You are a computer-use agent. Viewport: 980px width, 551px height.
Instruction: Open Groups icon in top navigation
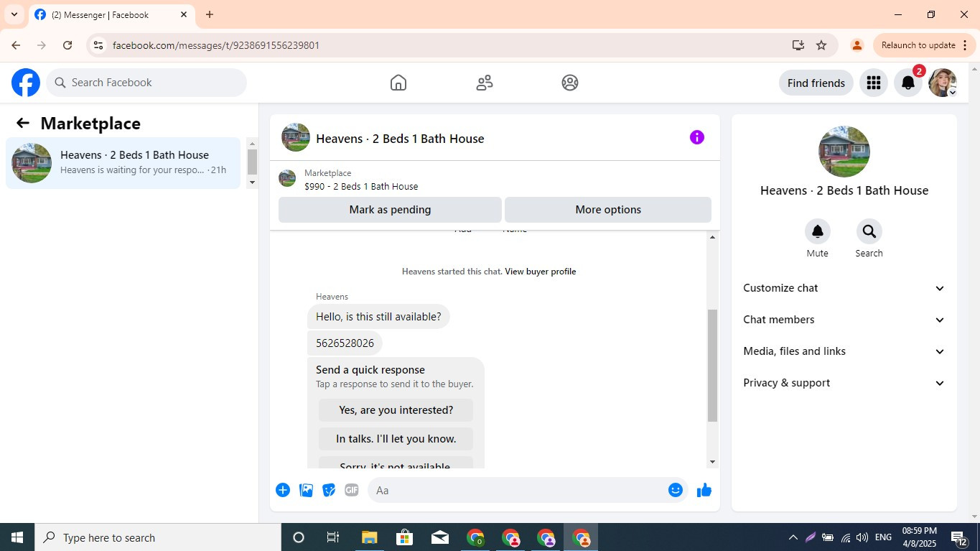pos(570,83)
